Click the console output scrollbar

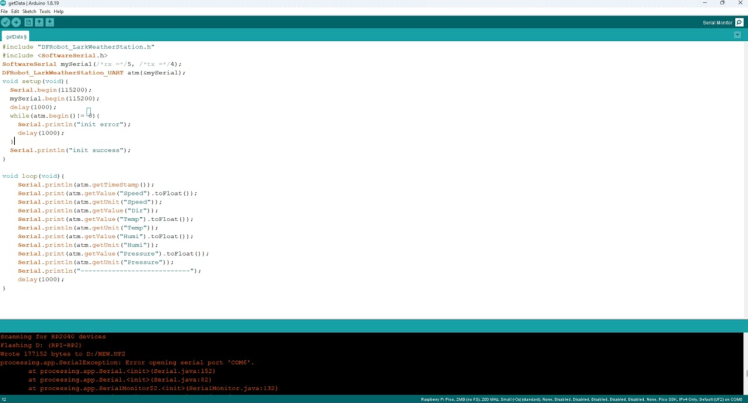(745, 363)
